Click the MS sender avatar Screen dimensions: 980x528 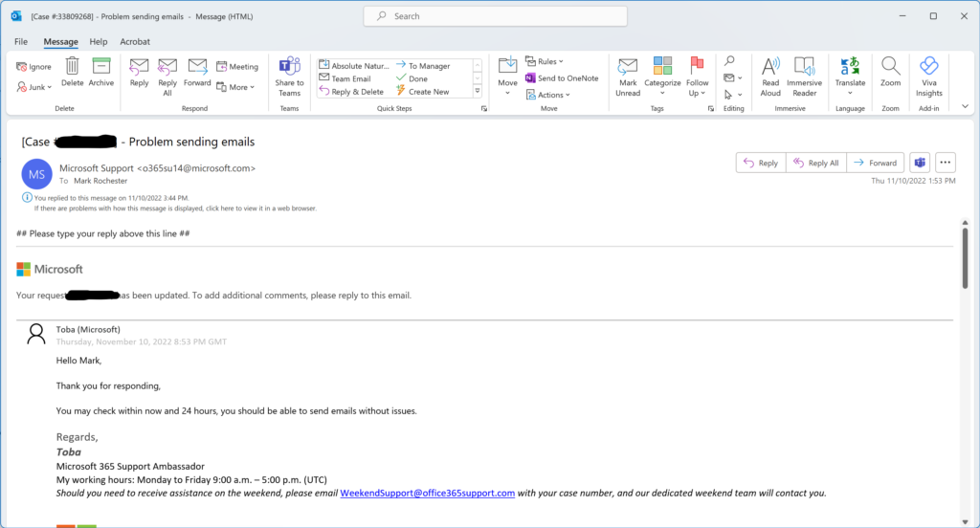coord(37,174)
